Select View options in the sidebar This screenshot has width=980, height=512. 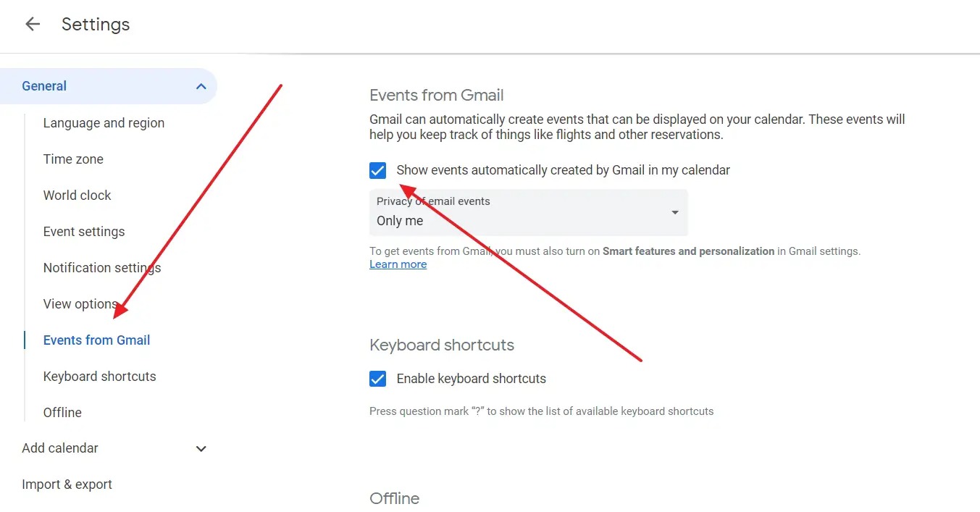[80, 304]
